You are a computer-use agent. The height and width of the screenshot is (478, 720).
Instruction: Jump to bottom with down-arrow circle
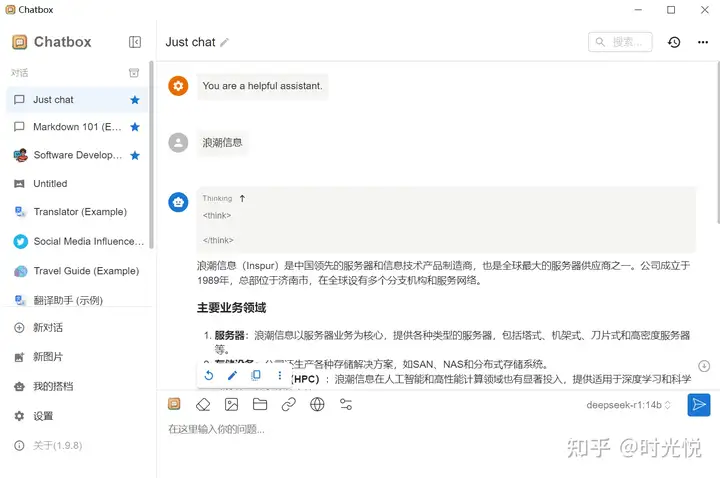point(704,366)
